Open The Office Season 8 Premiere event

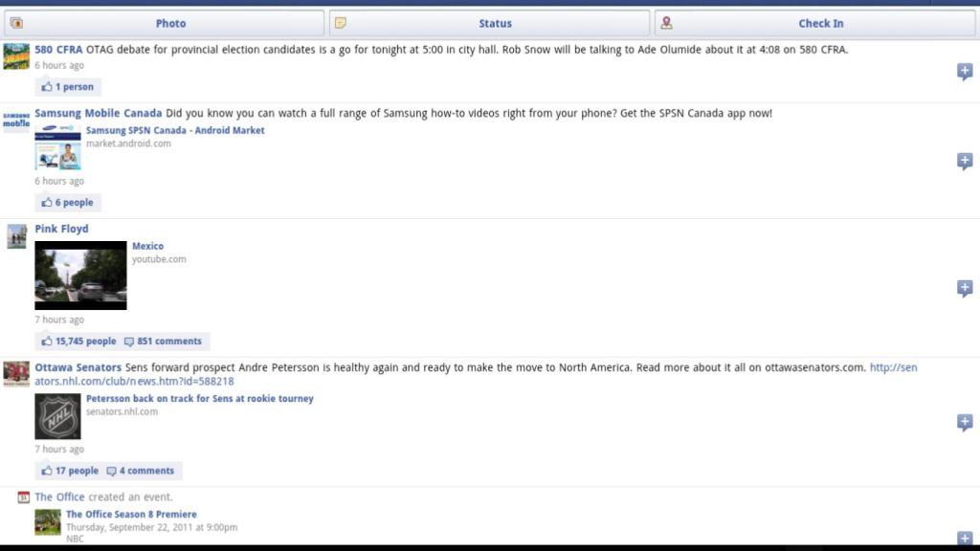(131, 515)
